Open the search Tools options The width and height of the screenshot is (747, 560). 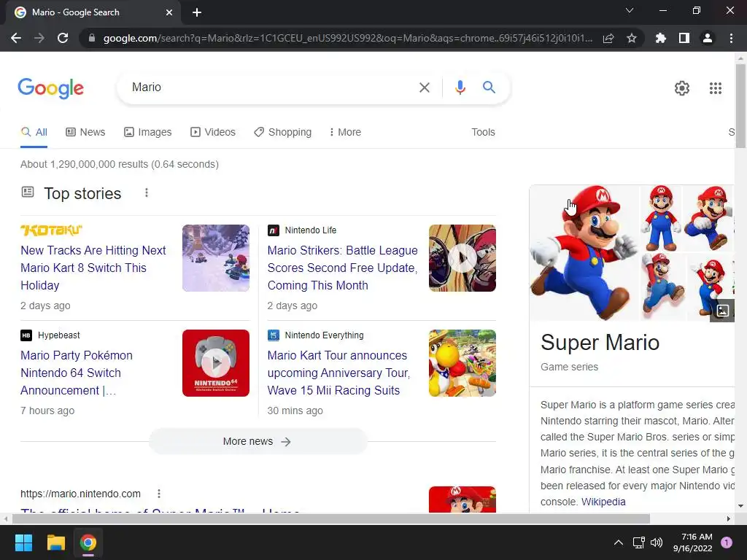click(x=483, y=133)
